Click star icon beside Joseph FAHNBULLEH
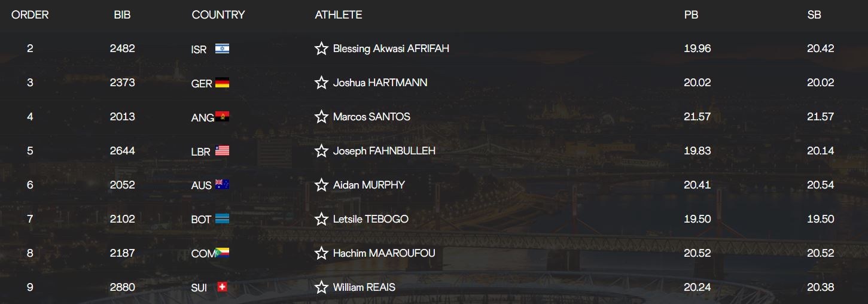 pyautogui.click(x=321, y=151)
